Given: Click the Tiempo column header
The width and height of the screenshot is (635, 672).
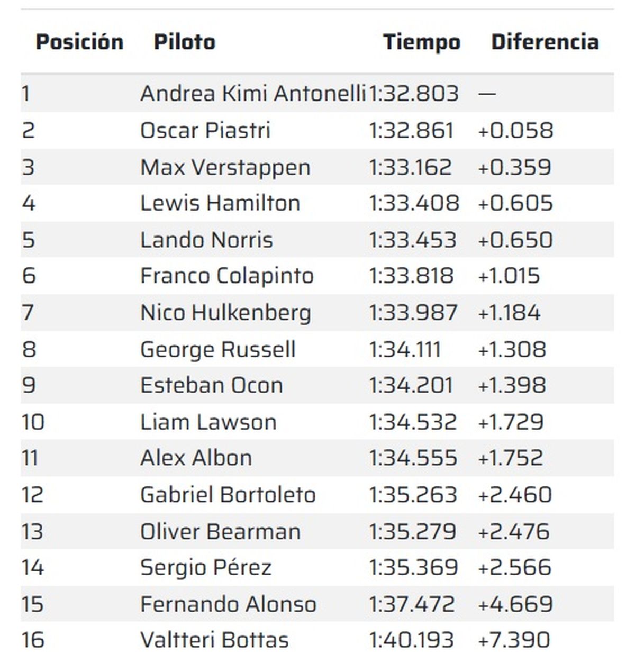Looking at the screenshot, I should coord(422,42).
